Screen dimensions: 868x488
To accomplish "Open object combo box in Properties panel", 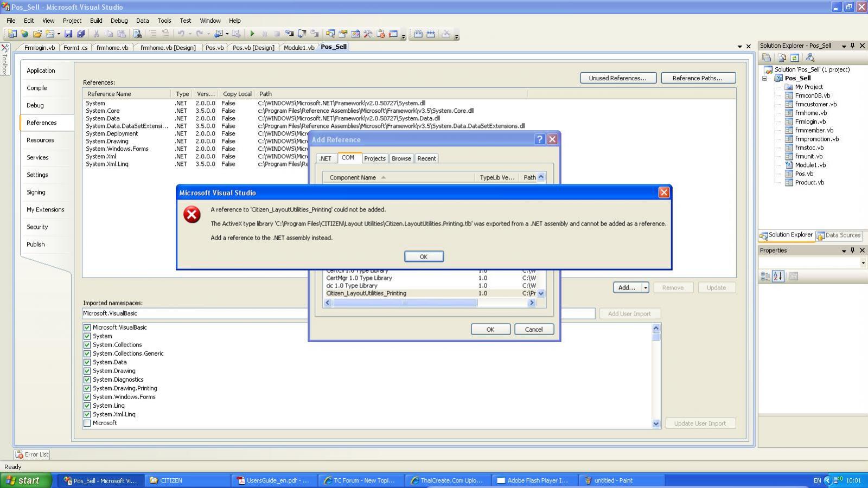I will (x=863, y=263).
